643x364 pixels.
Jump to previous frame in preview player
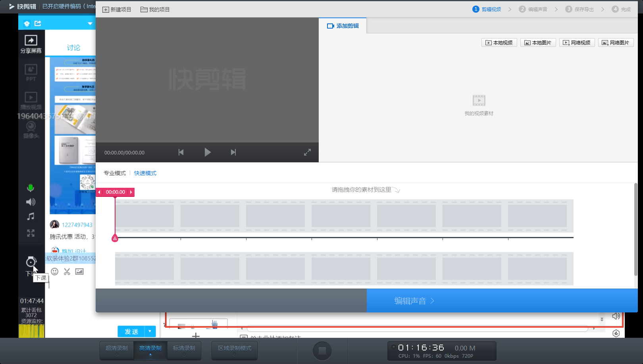click(181, 152)
